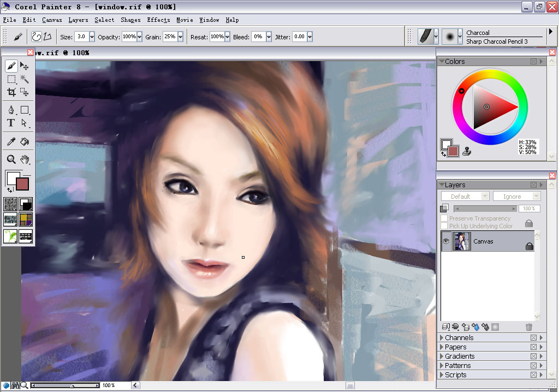Open the brush variant dab selector
The width and height of the screenshot is (559, 392).
point(452,37)
